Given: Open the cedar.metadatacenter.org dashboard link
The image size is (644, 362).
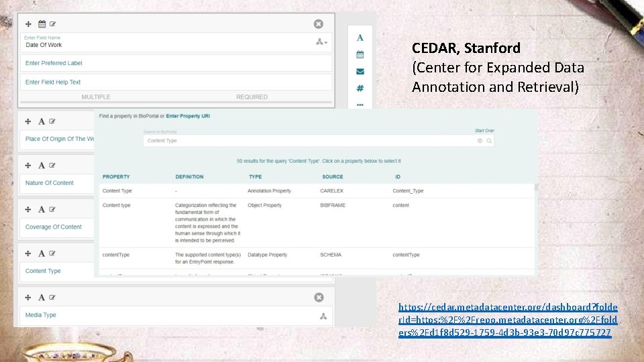Looking at the screenshot, I should (x=508, y=320).
